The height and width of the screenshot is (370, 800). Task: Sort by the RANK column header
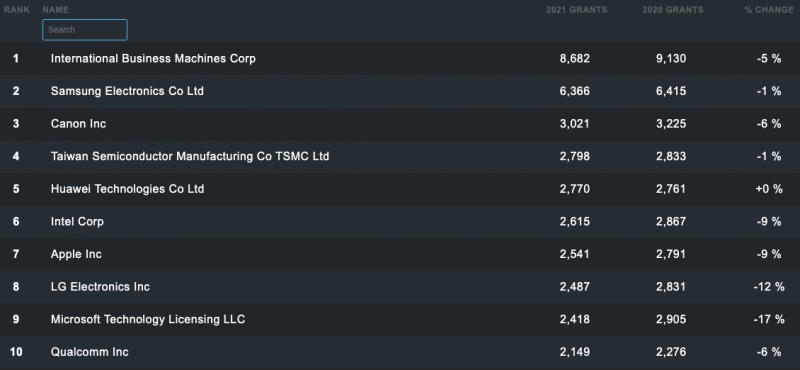point(17,10)
